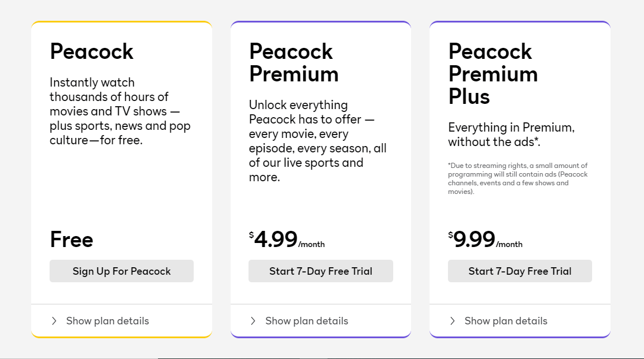Click 'Everything in Premium, without the ads' text
The height and width of the screenshot is (359, 644).
tap(511, 134)
